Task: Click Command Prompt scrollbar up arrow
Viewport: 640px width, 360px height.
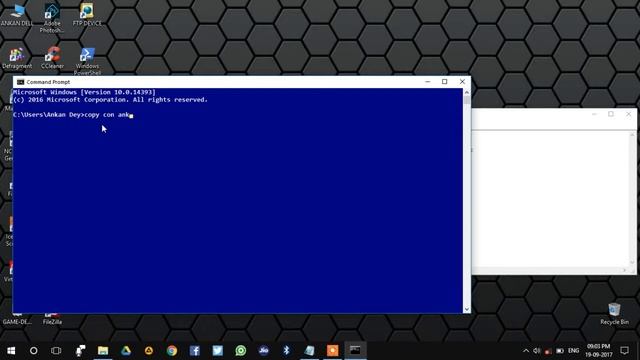Action: pos(467,92)
